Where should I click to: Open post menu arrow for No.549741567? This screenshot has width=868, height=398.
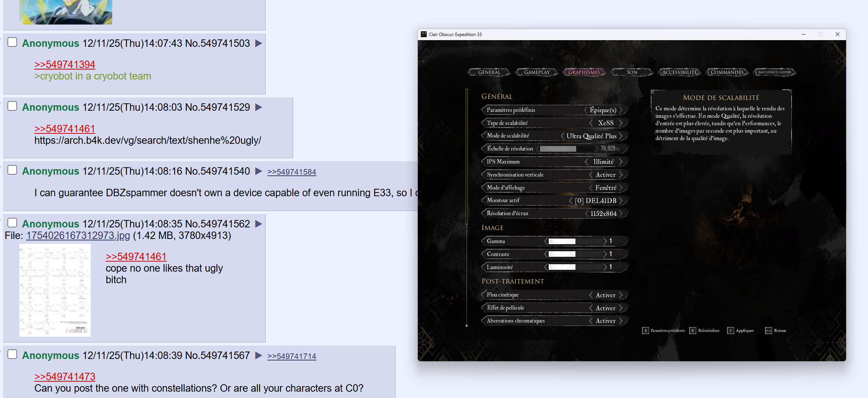tap(259, 356)
